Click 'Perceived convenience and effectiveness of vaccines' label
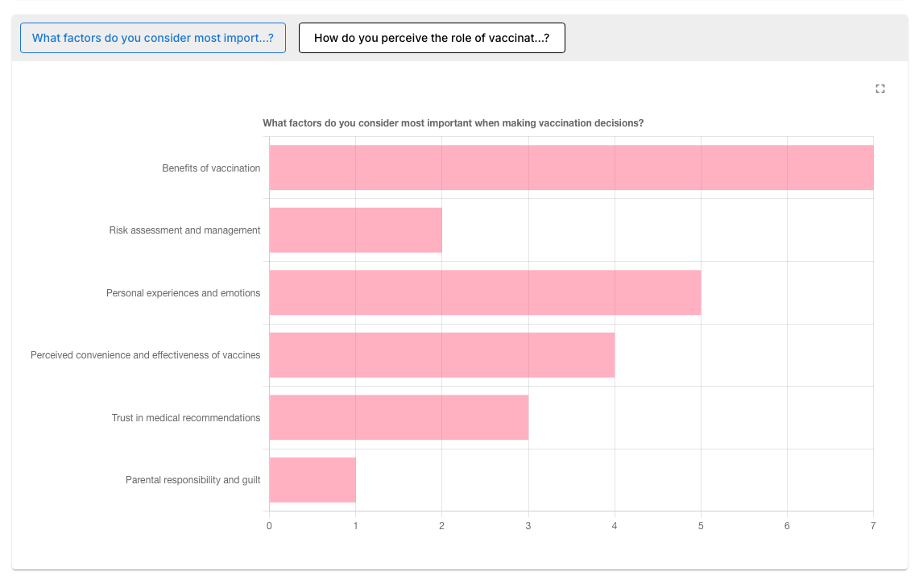This screenshot has width=919, height=588. coord(145,355)
